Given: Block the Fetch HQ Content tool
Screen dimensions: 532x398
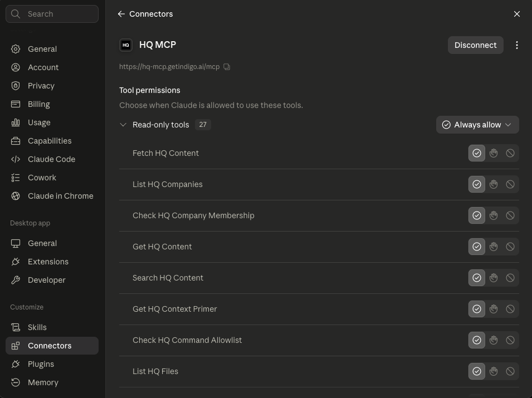Looking at the screenshot, I should click(x=510, y=153).
